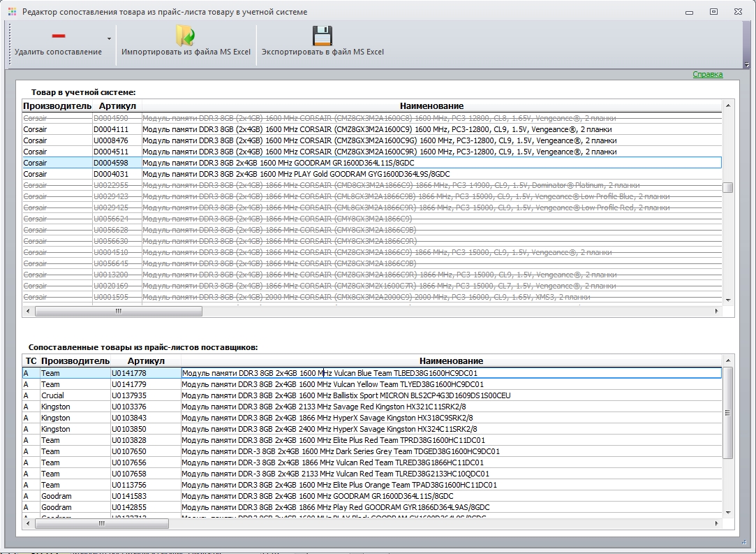Select top table row with article D0004511
756x554 pixels.
(372, 152)
